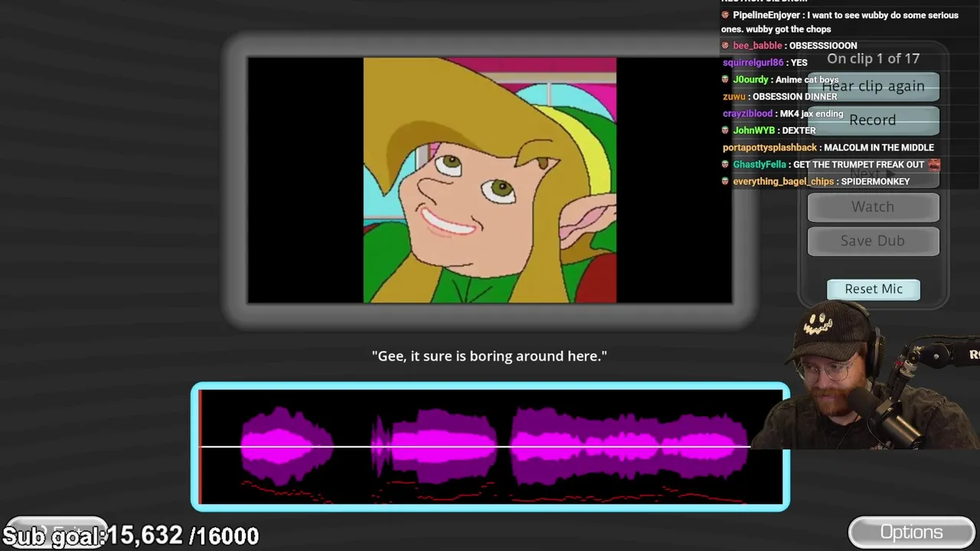Reset the microphone with Reset Mic

(874, 289)
